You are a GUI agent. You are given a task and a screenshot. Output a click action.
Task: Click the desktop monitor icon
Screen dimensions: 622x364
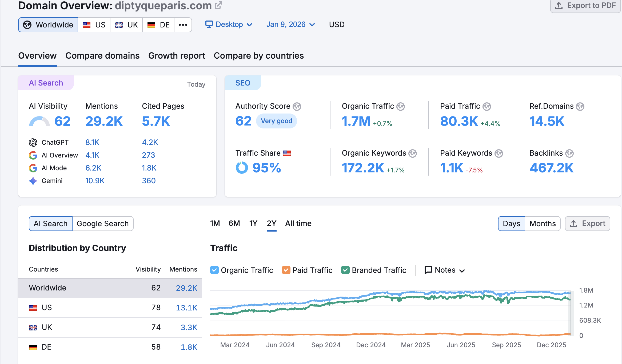[209, 24]
